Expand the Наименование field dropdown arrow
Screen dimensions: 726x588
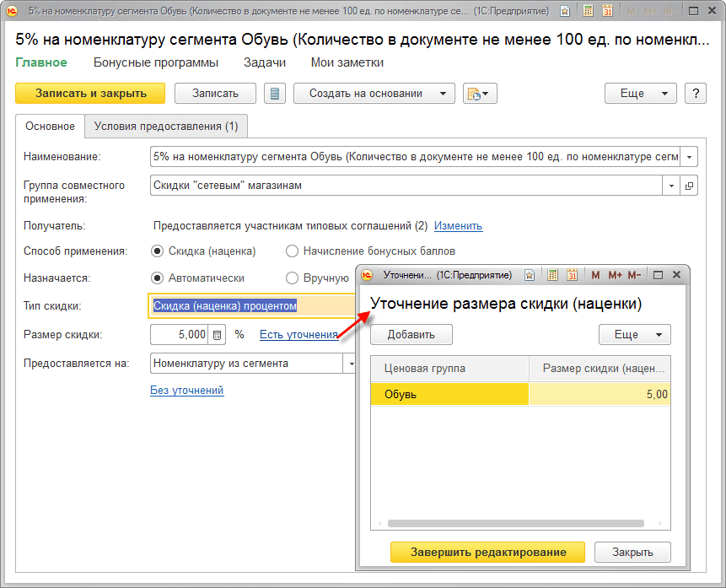[689, 157]
